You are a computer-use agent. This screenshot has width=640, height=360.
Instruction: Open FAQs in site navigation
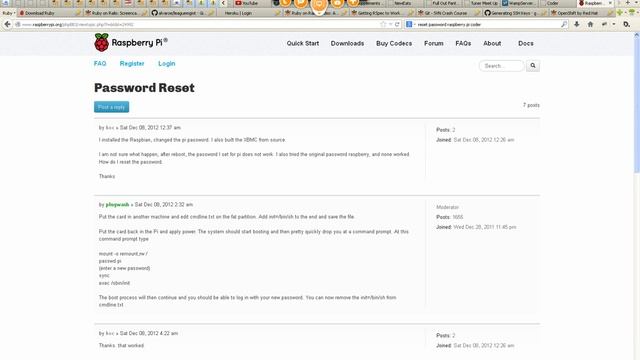[463, 43]
